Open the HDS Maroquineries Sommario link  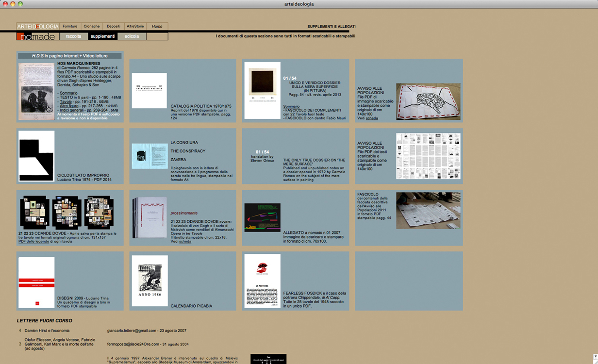(x=68, y=93)
